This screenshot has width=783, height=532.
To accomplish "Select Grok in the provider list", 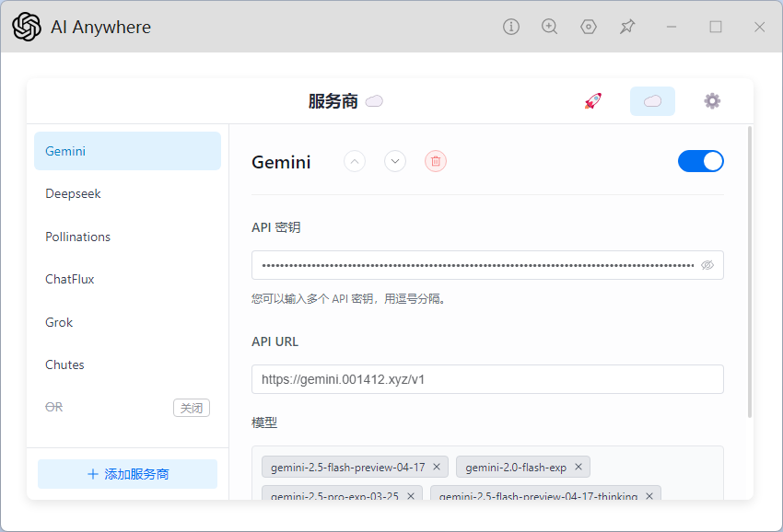I will point(127,322).
